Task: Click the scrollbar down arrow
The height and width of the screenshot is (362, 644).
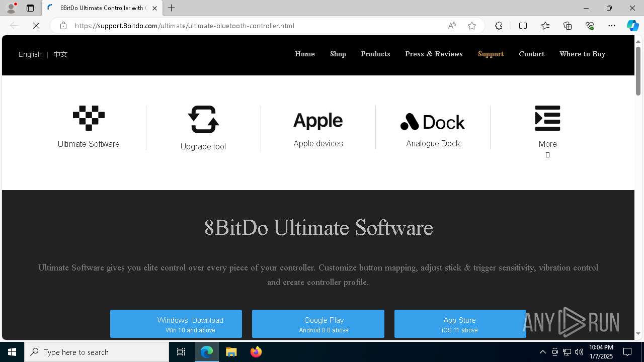Action: pyautogui.click(x=638, y=333)
